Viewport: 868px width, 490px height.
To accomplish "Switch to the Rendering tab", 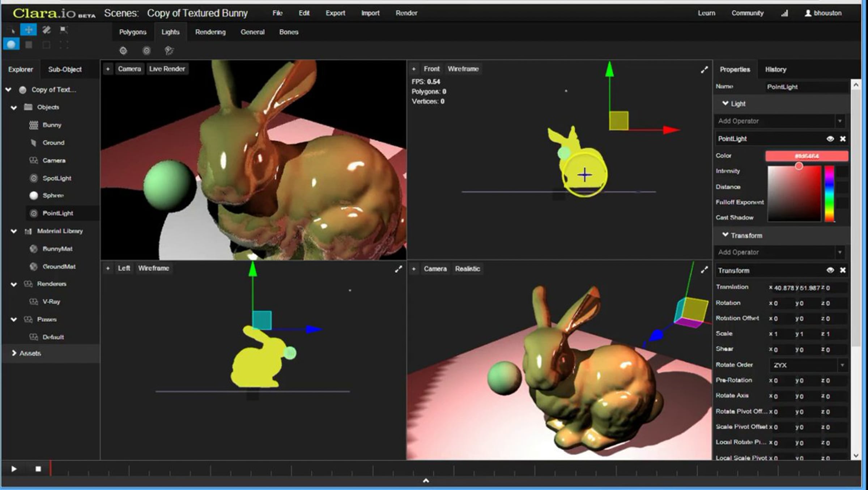I will click(210, 32).
